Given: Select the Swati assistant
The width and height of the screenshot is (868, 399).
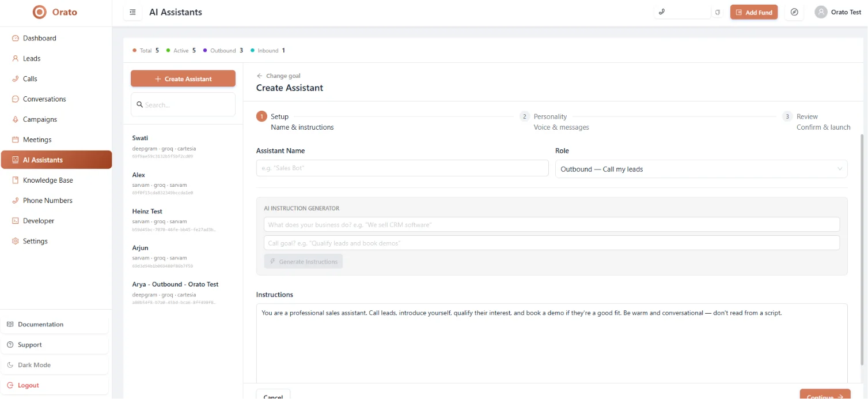Looking at the screenshot, I should click(183, 147).
